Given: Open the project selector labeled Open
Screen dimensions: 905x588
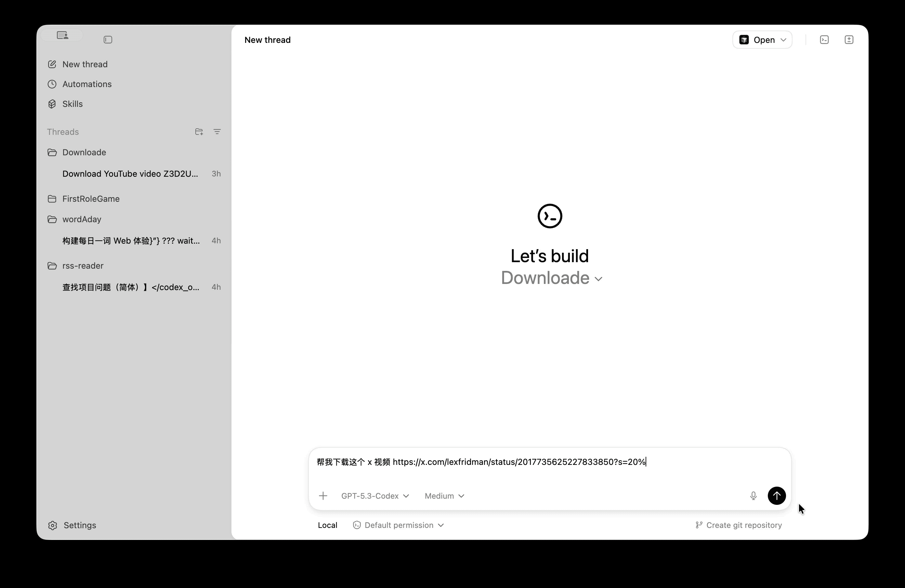Looking at the screenshot, I should pos(762,39).
